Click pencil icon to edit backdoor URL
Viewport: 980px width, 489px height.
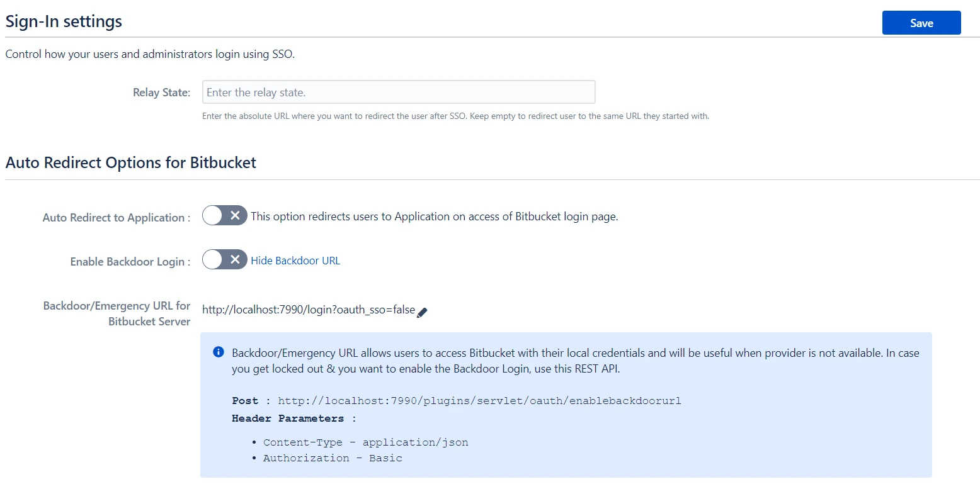pos(422,312)
